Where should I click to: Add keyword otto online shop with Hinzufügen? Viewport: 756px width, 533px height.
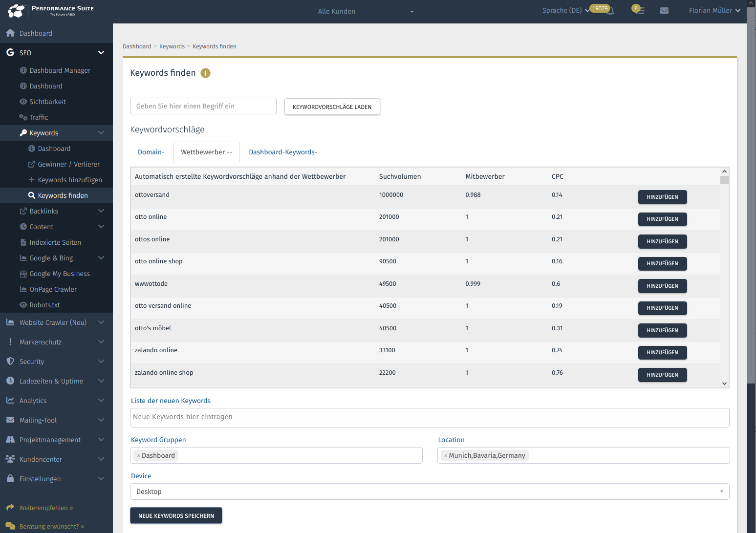[x=662, y=263]
